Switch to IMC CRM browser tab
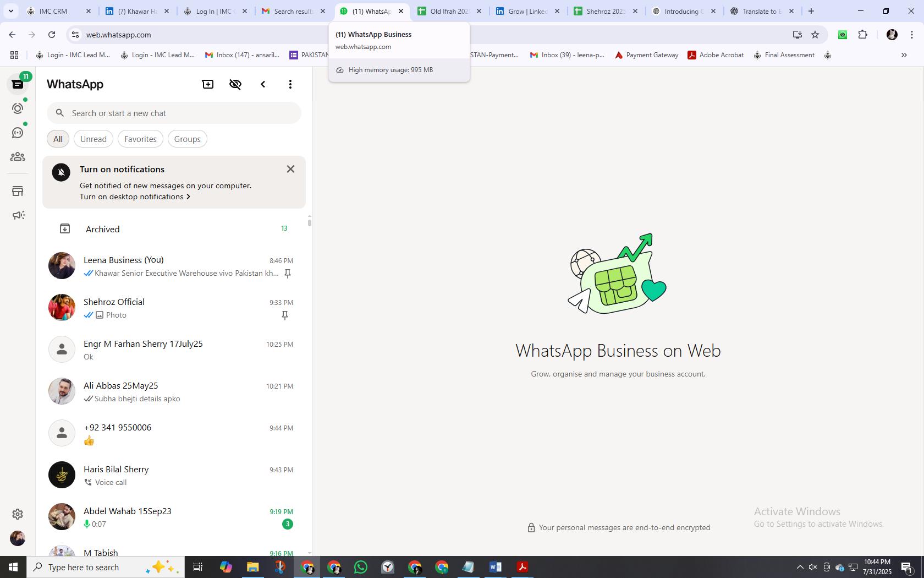 (x=61, y=11)
